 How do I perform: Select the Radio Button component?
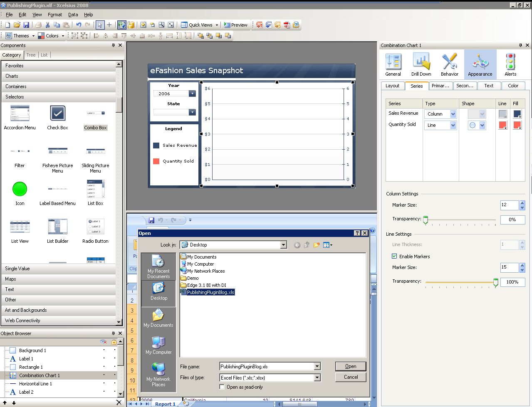95,231
